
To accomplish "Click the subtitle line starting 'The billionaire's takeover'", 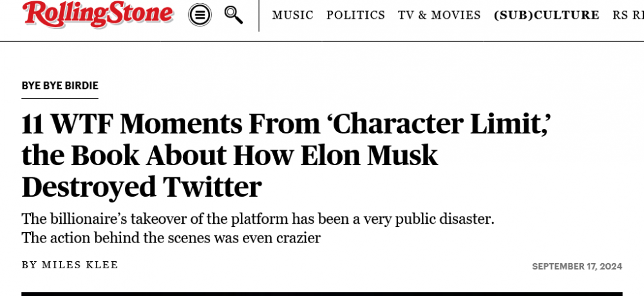I will 258,219.
